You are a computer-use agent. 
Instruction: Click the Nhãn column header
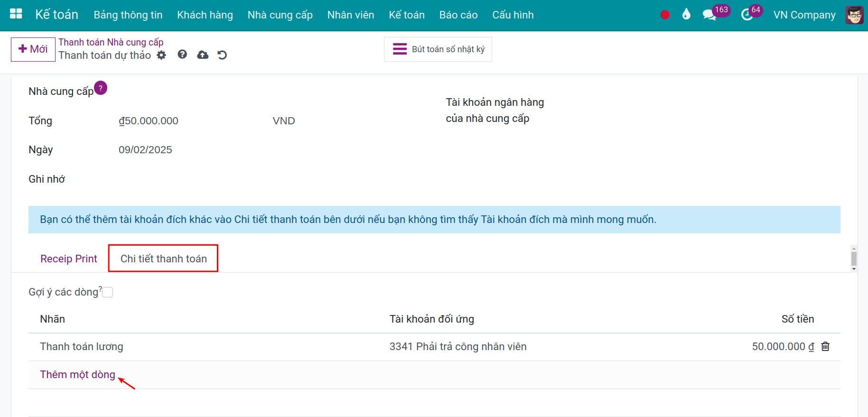[52, 319]
